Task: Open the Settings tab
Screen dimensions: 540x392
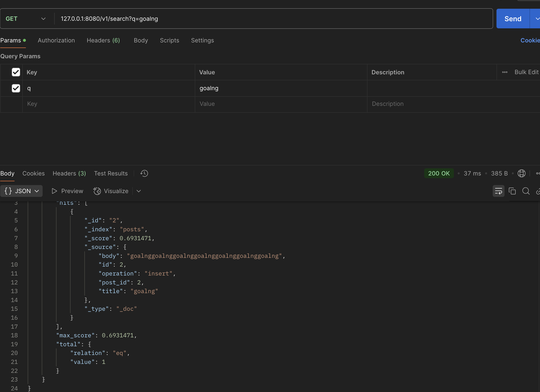Action: 202,40
